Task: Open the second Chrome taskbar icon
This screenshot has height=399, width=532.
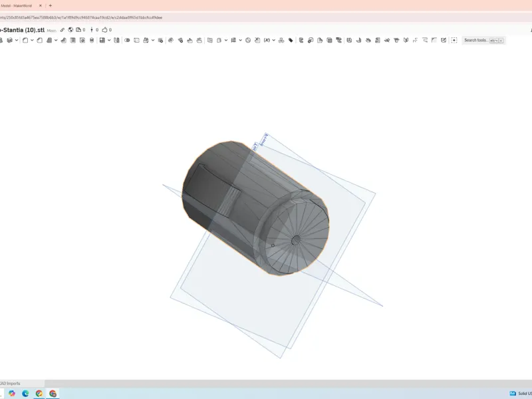Action: pos(53,393)
